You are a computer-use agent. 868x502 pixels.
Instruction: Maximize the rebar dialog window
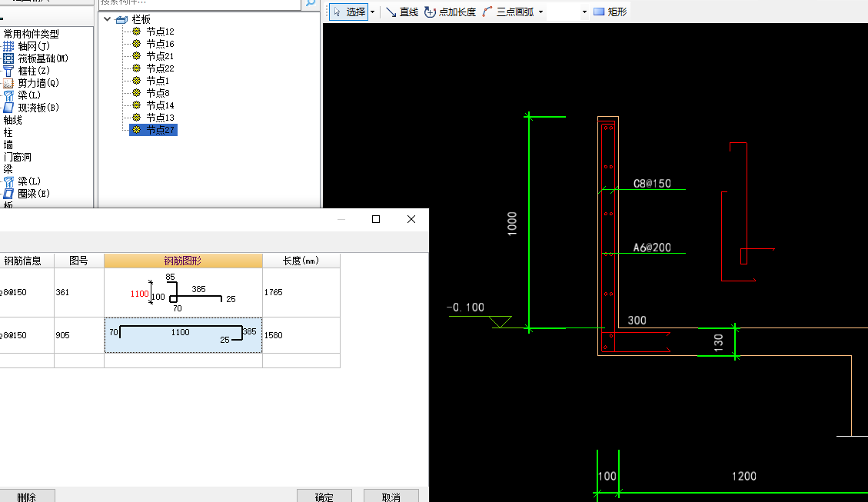pos(376,219)
